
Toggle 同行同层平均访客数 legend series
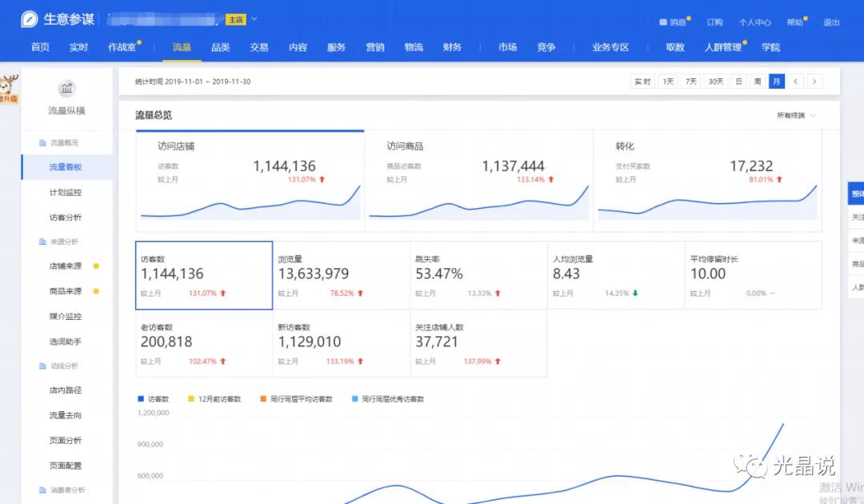click(297, 398)
